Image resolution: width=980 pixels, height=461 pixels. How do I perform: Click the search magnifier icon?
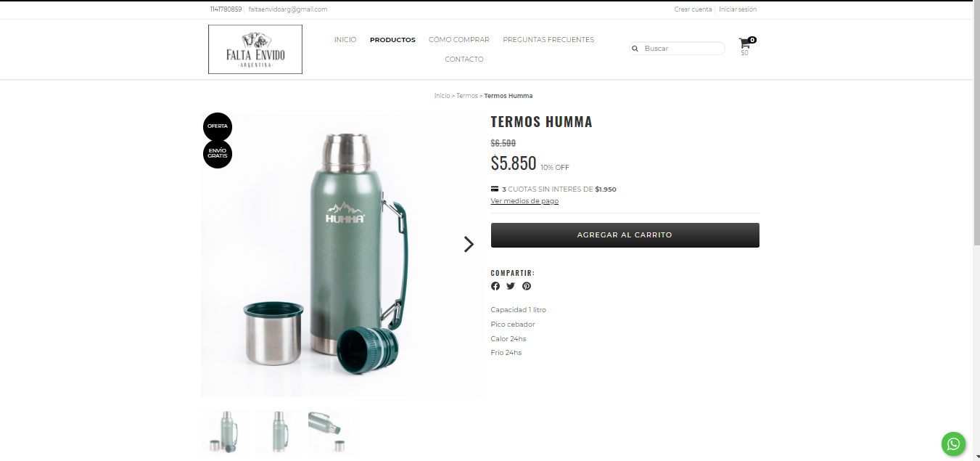coord(635,49)
